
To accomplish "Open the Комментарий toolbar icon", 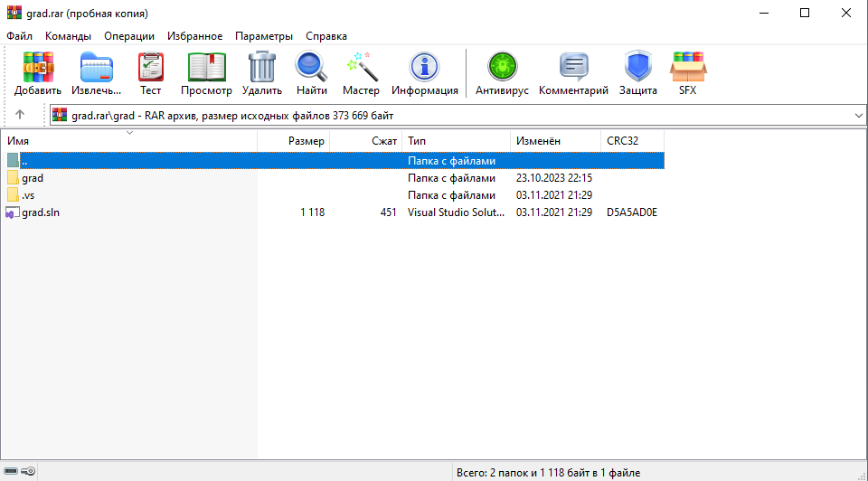I will coord(573,68).
